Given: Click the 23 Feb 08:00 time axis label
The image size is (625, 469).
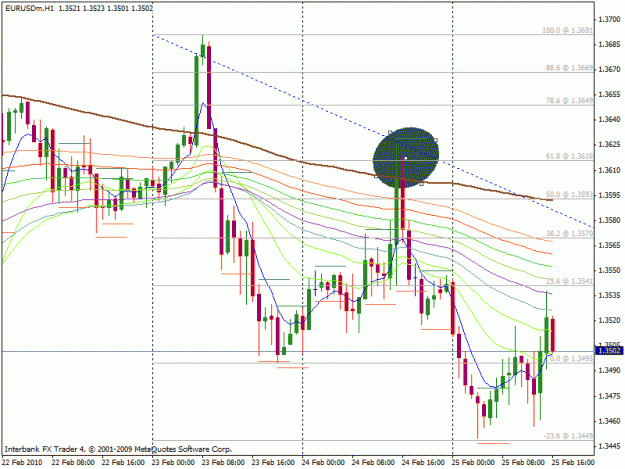Looking at the screenshot, I should 223,462.
